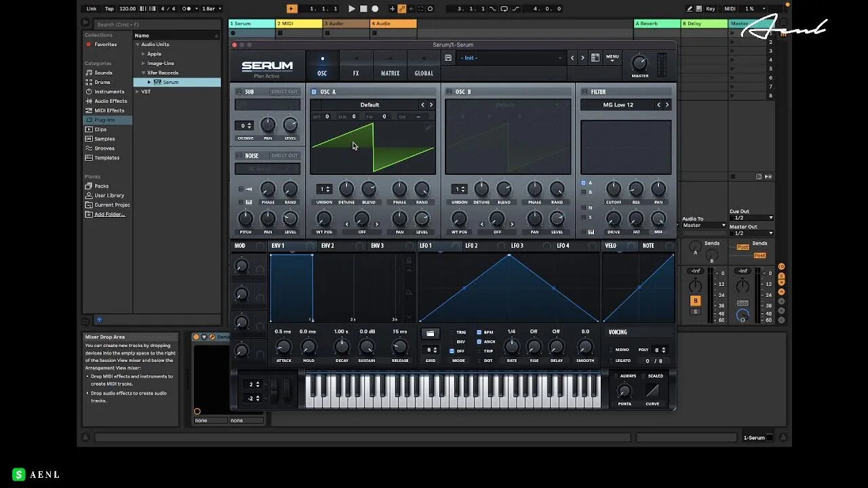Click the Ableton Link button
This screenshot has height=488, width=868.
(x=92, y=9)
